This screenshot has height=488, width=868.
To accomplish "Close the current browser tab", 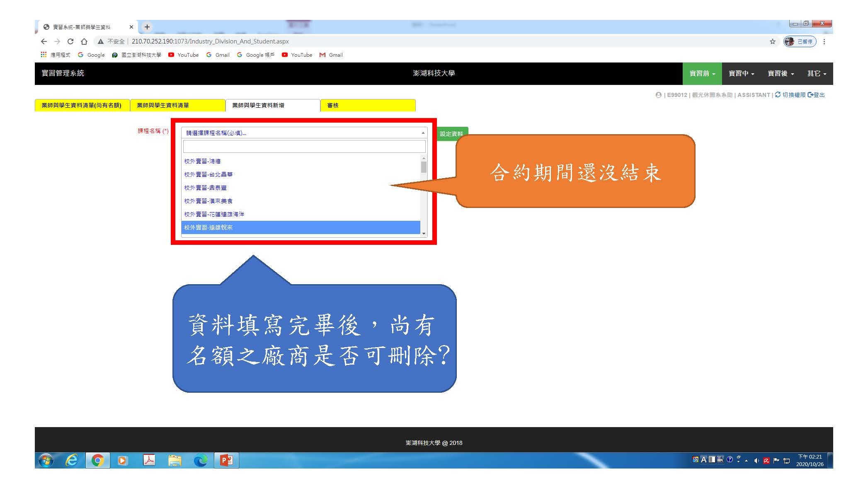I will [131, 27].
